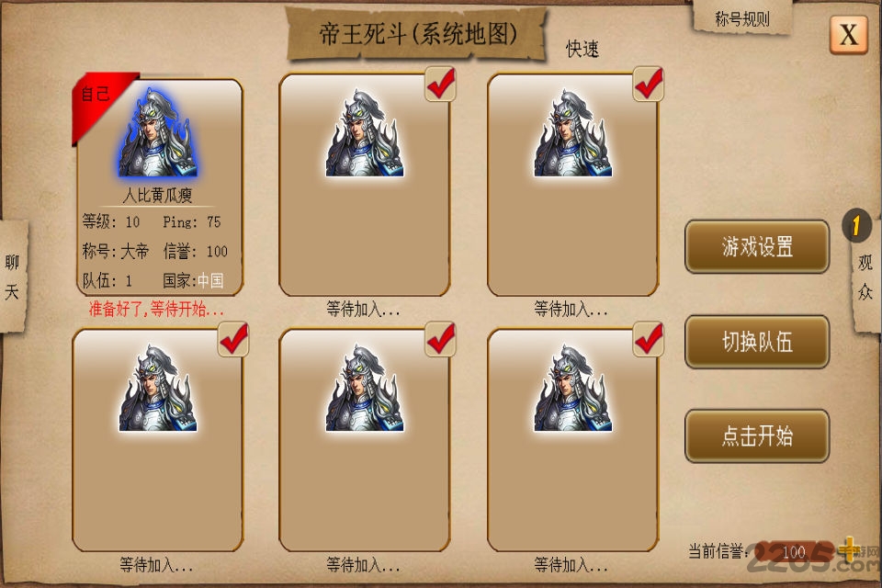Image resolution: width=882 pixels, height=588 pixels.
Task: Toggle the checkmark on bottom left player slot
Action: [233, 339]
